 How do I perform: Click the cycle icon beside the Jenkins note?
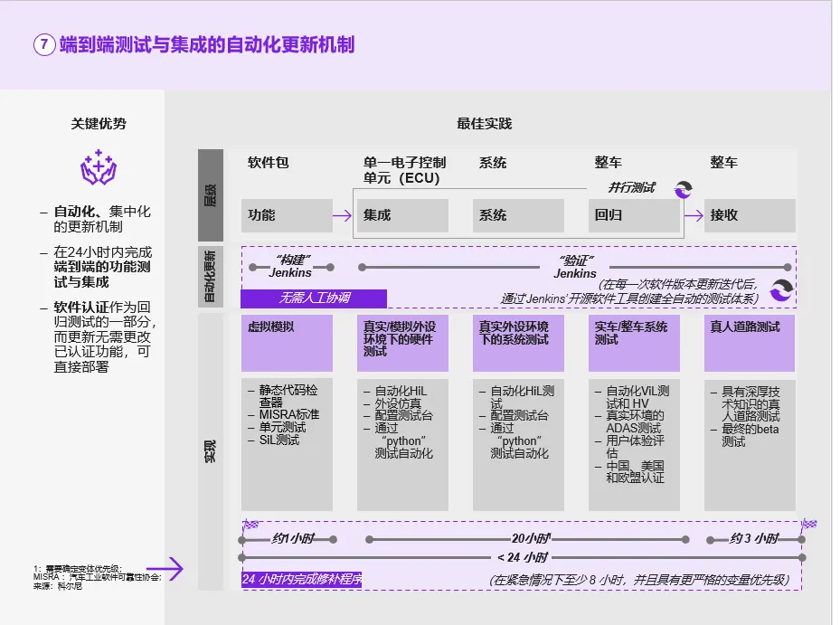(x=780, y=289)
